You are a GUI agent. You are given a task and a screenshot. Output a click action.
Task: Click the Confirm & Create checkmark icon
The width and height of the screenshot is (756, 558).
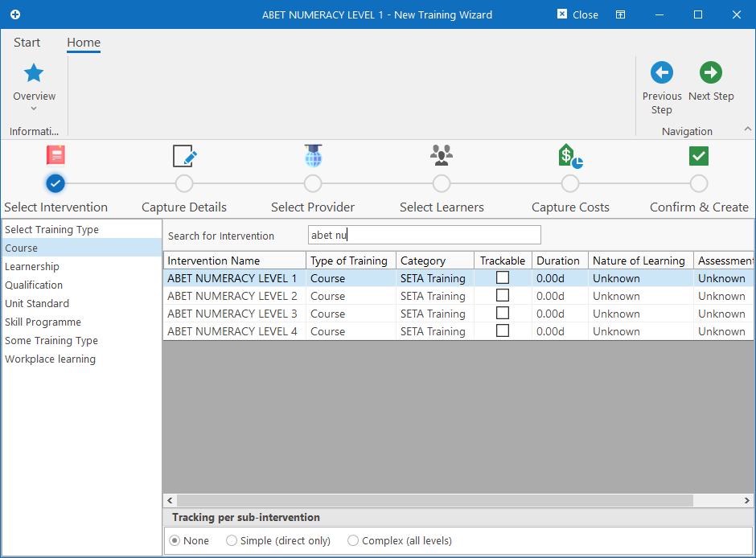coord(699,156)
